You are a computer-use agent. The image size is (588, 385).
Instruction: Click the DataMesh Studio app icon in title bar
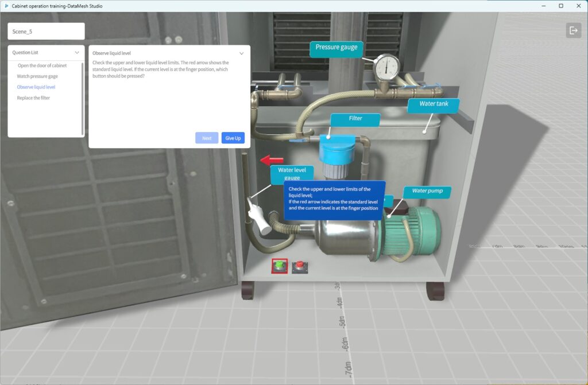(x=6, y=5)
